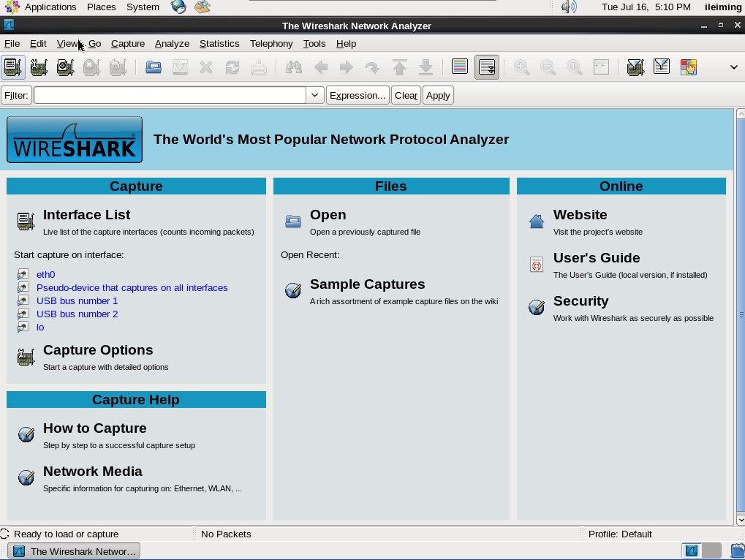Open Sample Captures wiki entry
Screen dimensions: 745x560
[x=367, y=284]
